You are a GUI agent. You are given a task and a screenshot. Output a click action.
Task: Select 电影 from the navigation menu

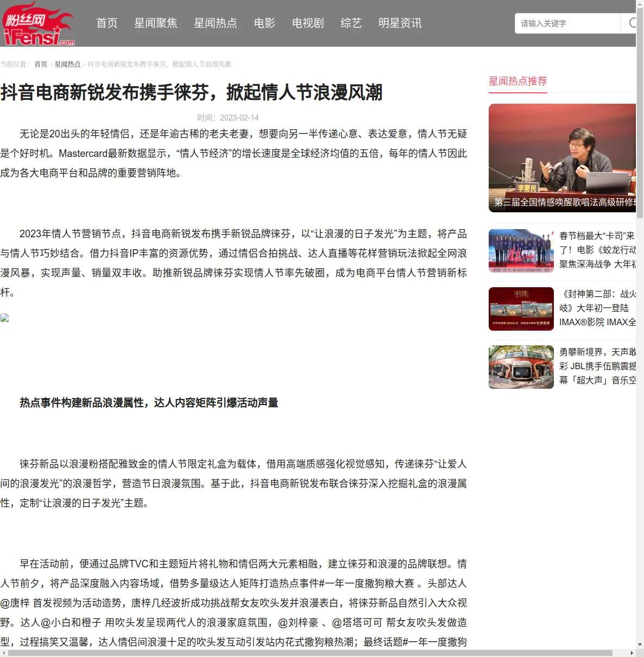(x=264, y=23)
